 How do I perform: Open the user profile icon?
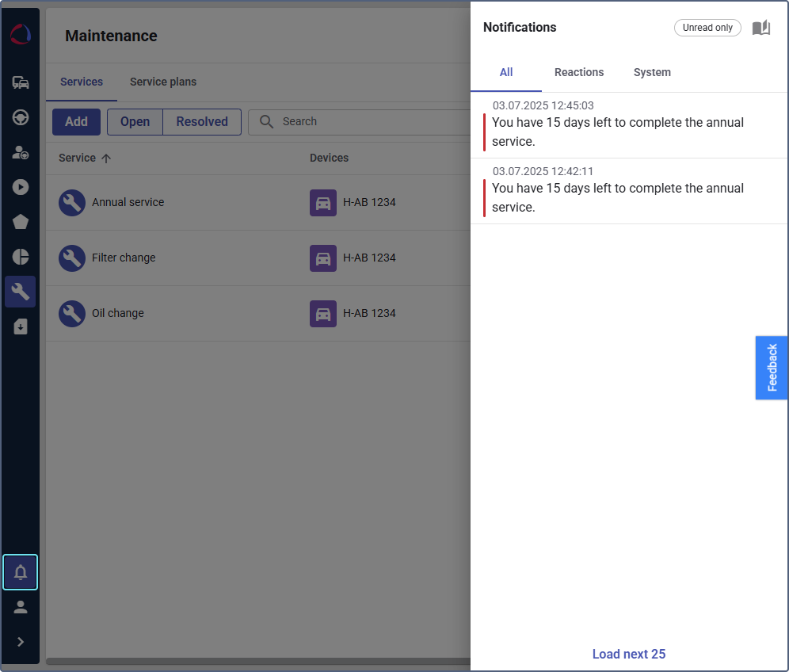coord(21,607)
